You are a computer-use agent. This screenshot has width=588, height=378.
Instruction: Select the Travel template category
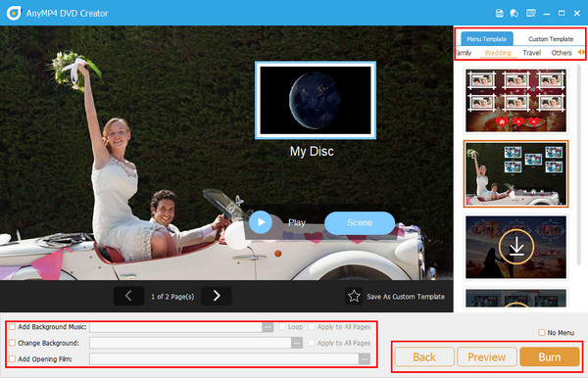click(x=532, y=53)
